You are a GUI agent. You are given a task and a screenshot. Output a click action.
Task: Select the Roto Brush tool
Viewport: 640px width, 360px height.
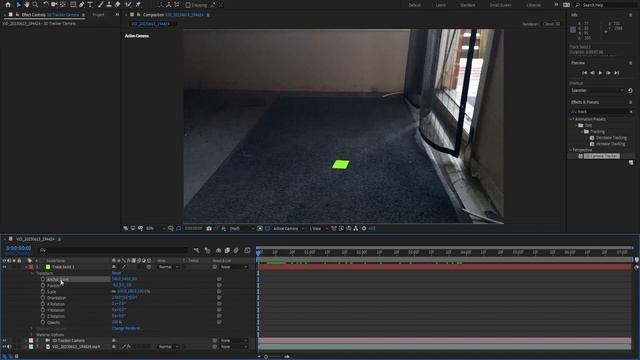click(x=129, y=4)
